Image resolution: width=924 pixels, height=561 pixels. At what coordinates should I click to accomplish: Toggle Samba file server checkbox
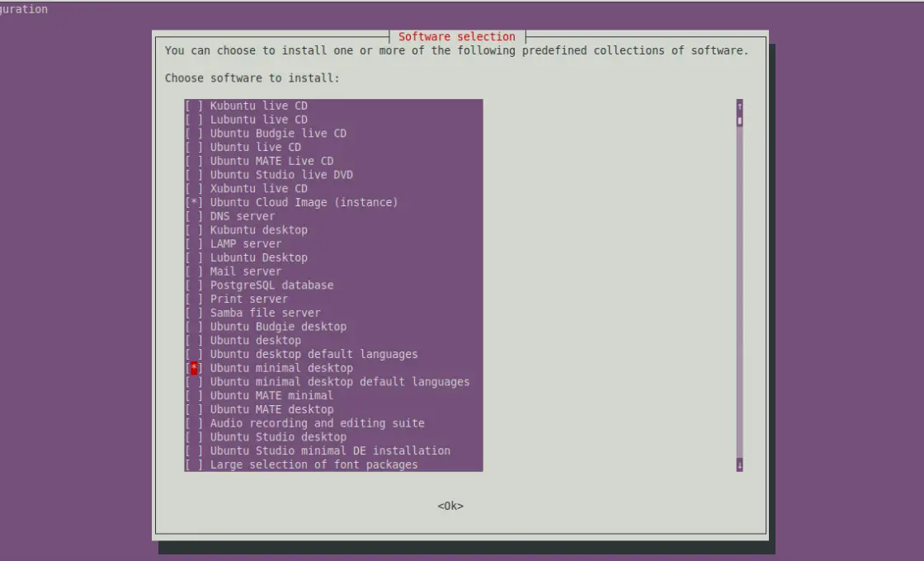coord(194,313)
